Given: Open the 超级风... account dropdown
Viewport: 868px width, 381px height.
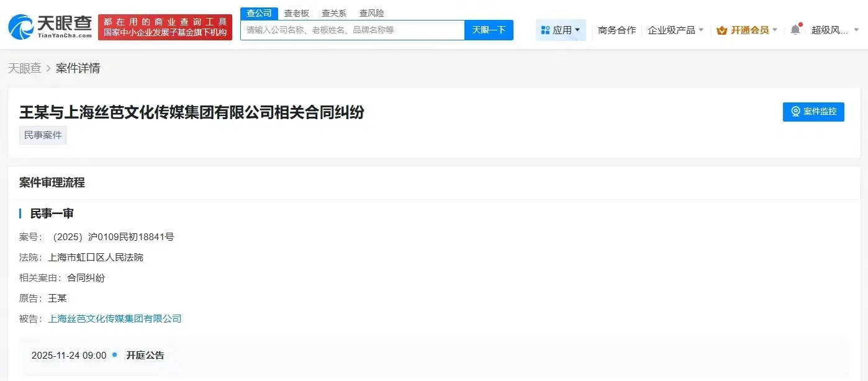Looking at the screenshot, I should (x=834, y=30).
